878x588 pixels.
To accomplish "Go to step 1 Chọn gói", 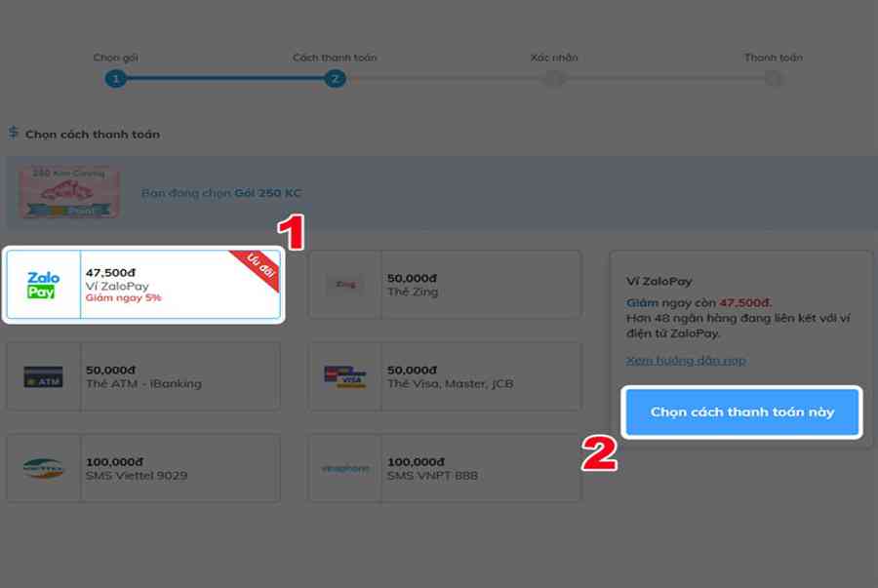I will 115,79.
